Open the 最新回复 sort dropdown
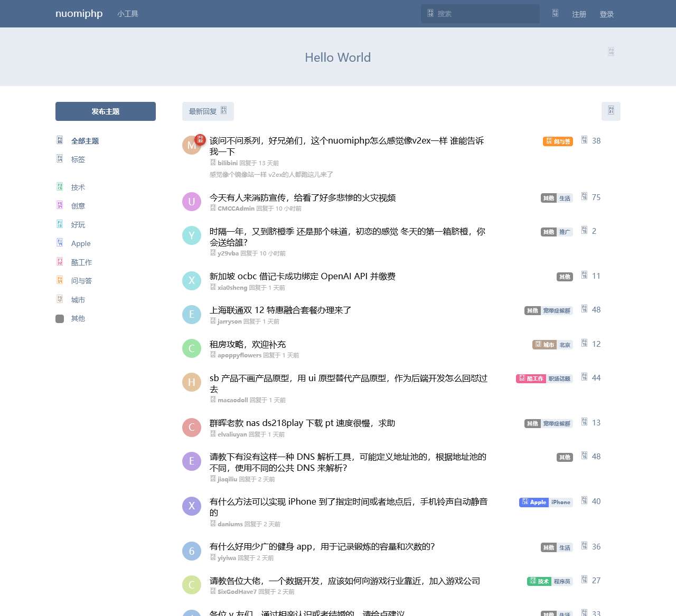Viewport: 676px width, 616px height. coord(208,111)
